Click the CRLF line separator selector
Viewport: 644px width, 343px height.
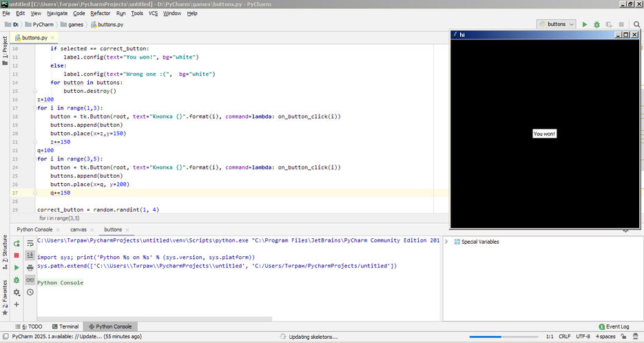(564, 336)
